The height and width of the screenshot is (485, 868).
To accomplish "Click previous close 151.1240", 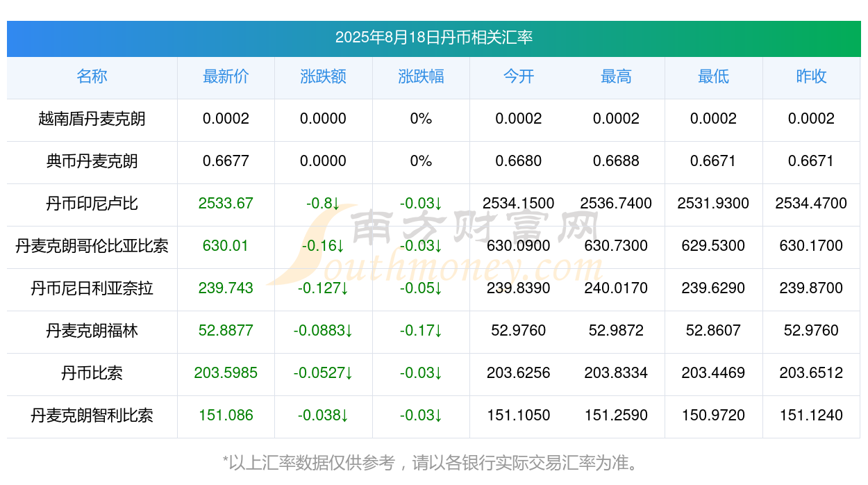I will 811,416.
